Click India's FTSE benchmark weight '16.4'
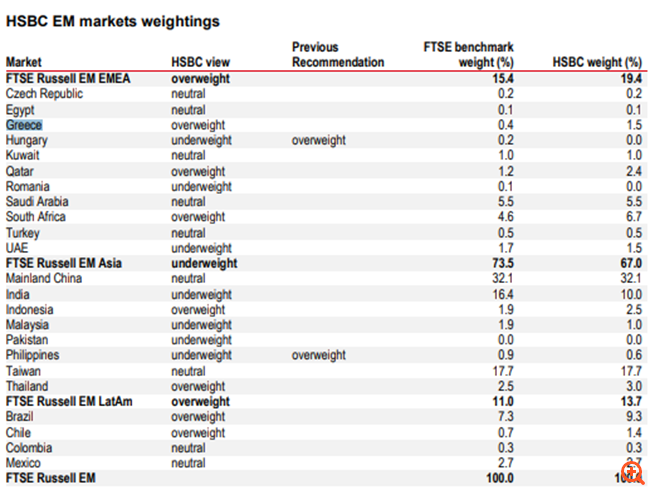650x490 pixels. pos(503,294)
